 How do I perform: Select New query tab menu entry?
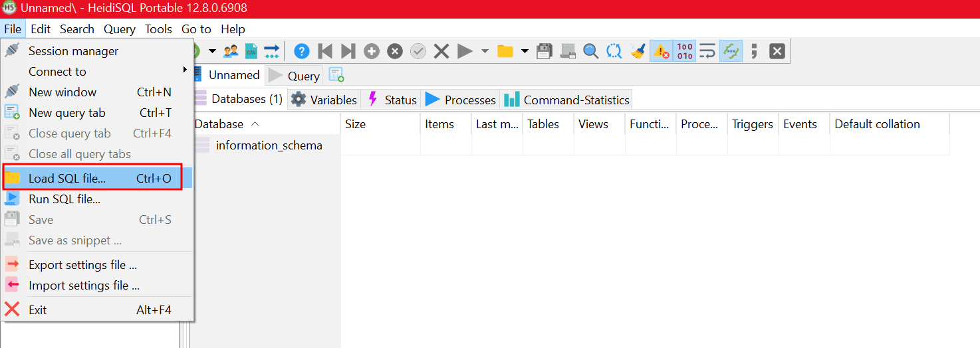97,113
